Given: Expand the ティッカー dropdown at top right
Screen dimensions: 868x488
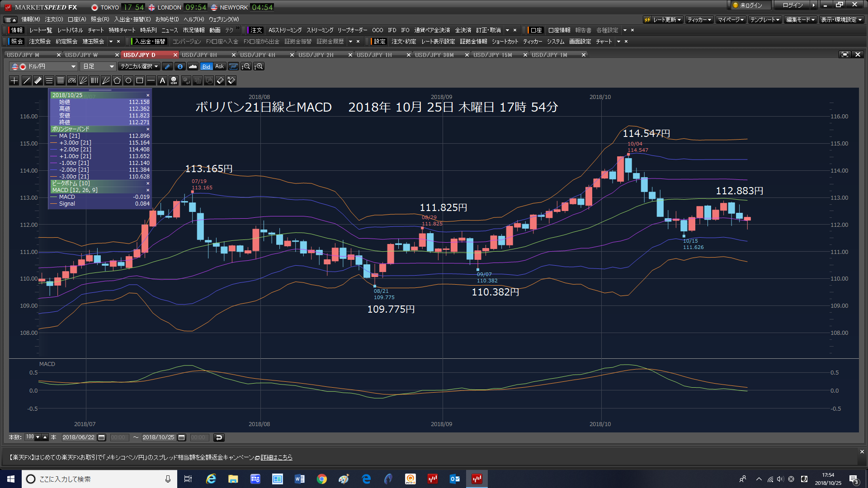Looking at the screenshot, I should pos(699,19).
